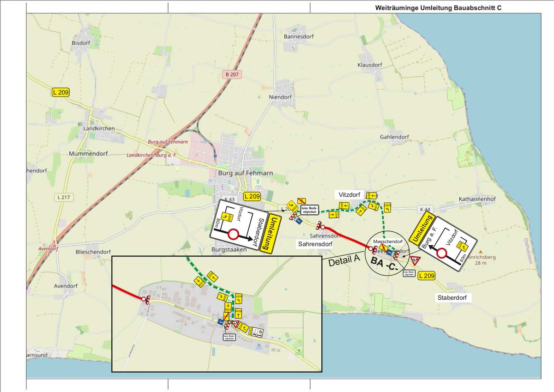
Task: Click the 'L 217' road shield
Action: click(x=64, y=198)
